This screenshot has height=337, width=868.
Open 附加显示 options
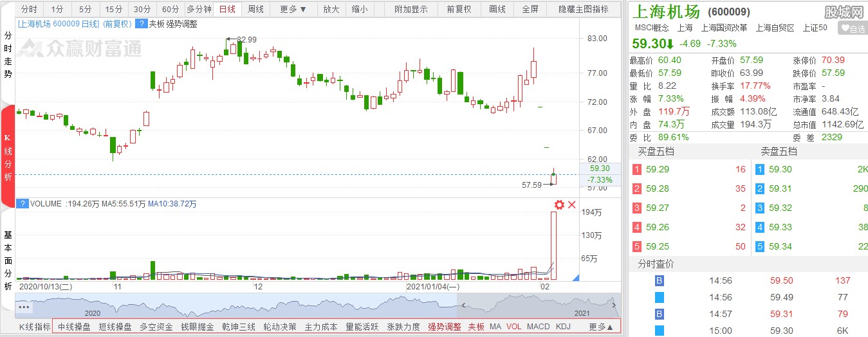click(411, 10)
